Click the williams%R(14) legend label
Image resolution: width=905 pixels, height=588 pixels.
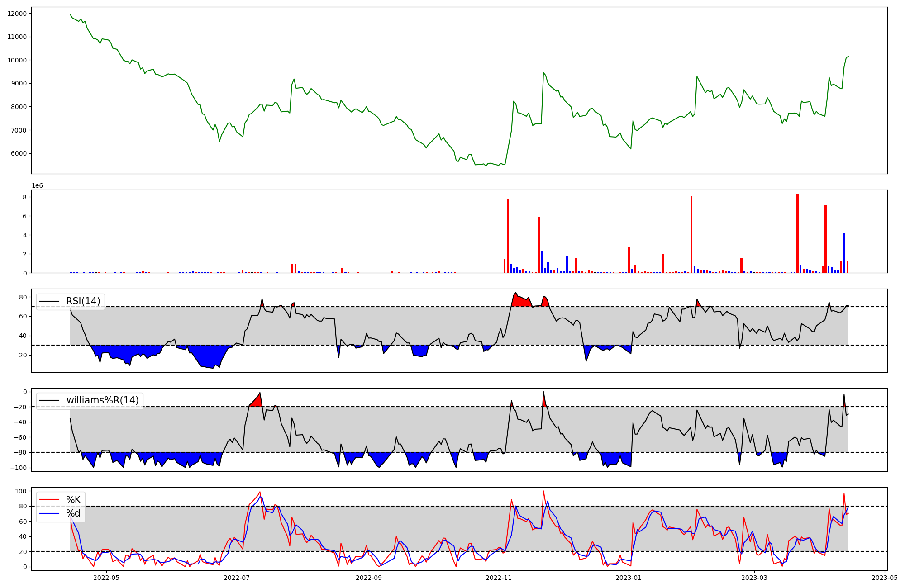point(102,400)
